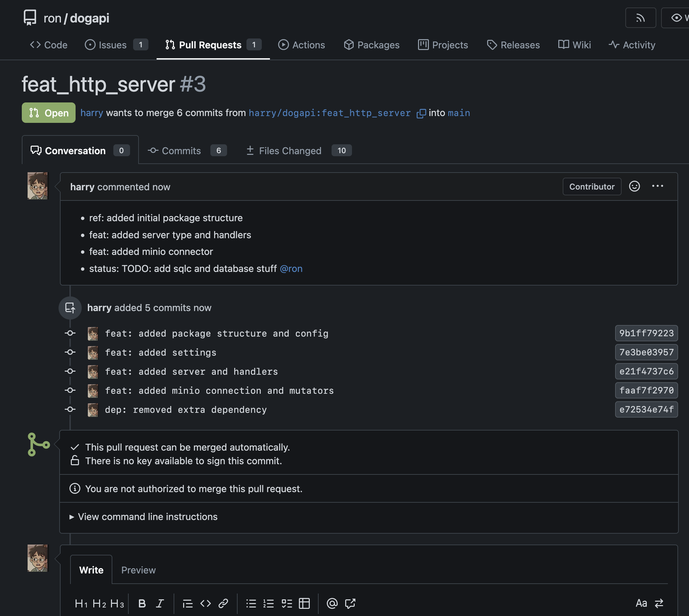The width and height of the screenshot is (689, 616).
Task: Click harry's username in the merge description
Action: 92,113
